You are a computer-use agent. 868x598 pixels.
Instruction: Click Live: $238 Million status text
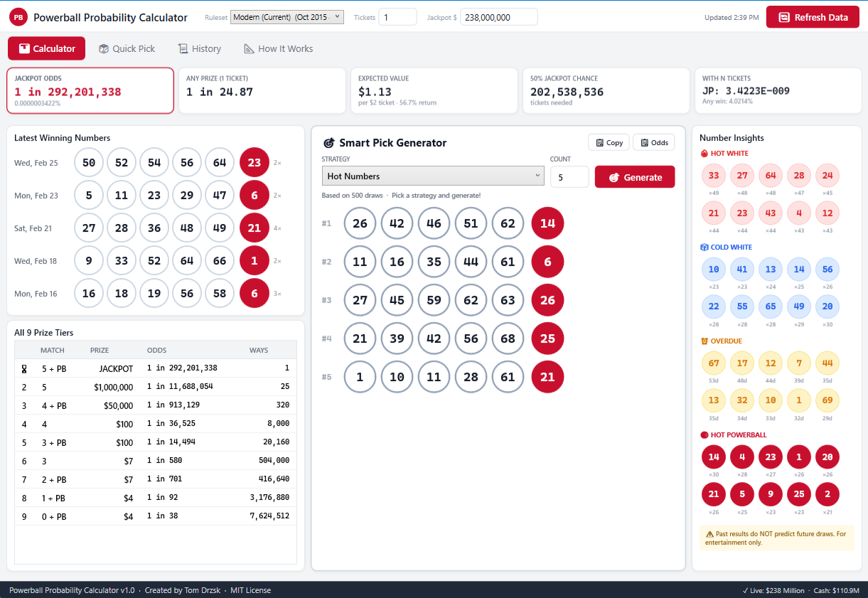(773, 590)
